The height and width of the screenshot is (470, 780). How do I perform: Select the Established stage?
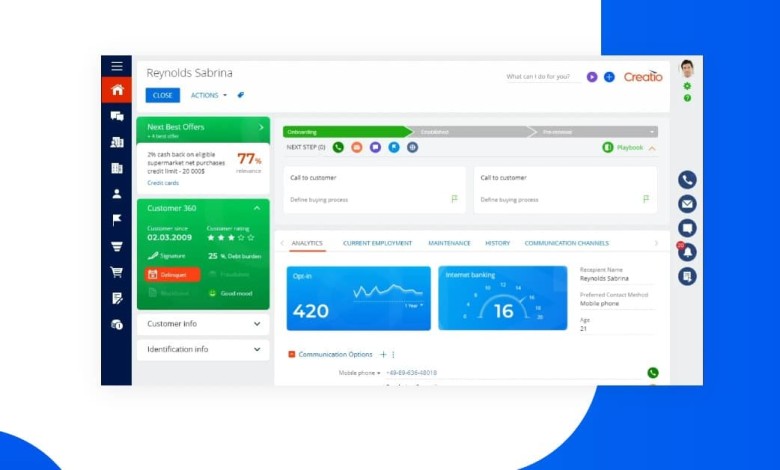pos(470,132)
